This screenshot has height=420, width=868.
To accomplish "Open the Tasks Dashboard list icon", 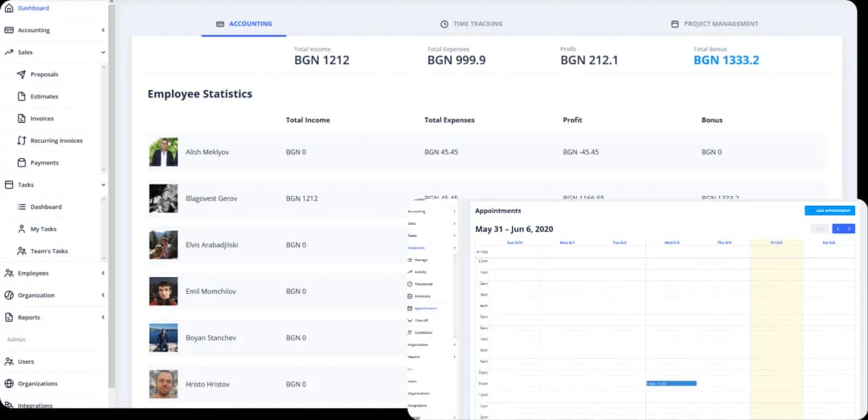I will click(22, 207).
